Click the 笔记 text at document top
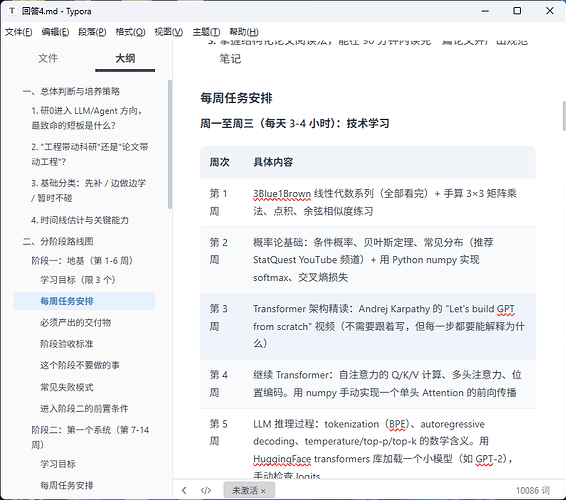 click(x=230, y=59)
